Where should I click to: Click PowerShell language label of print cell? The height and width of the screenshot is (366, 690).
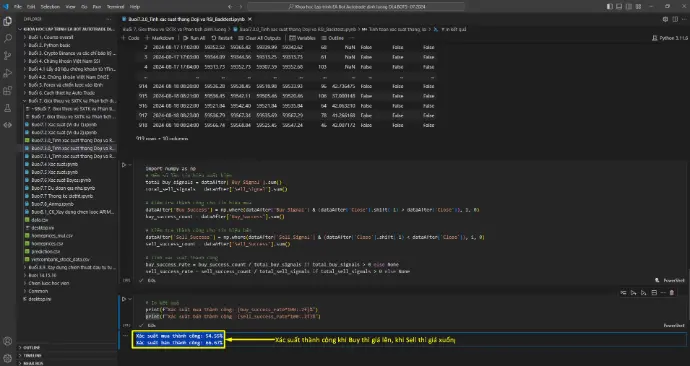click(674, 326)
